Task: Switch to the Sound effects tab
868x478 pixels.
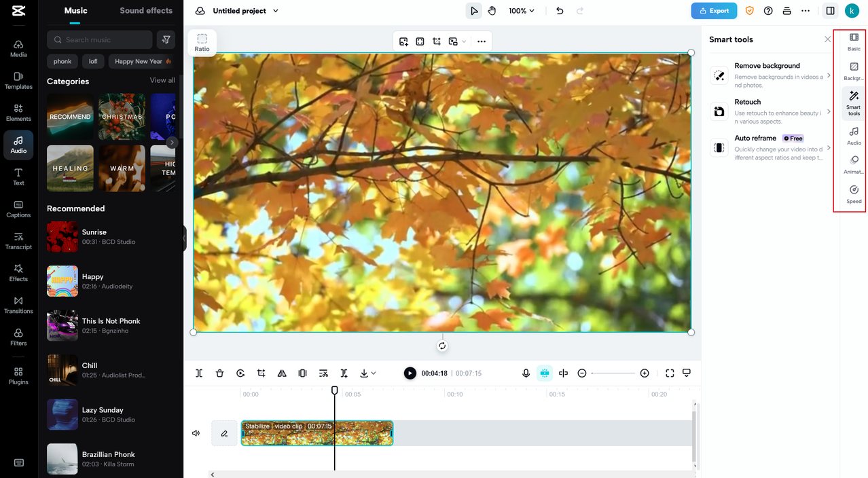Action: point(146,10)
